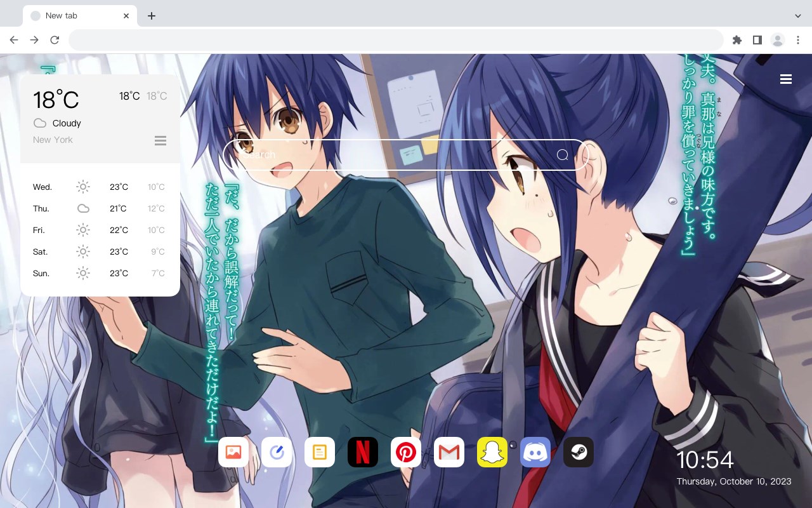This screenshot has height=508, width=812.
Task: Click the Cloudy weather icon
Action: click(x=40, y=123)
